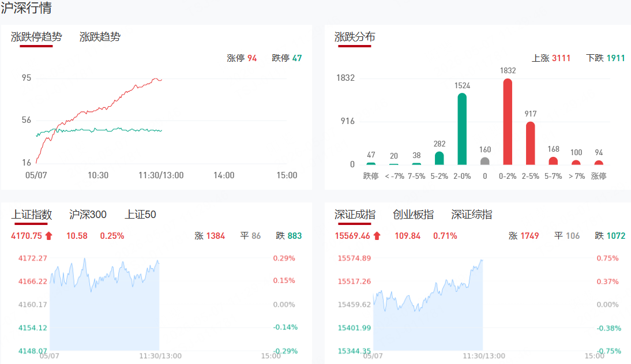Click the red up arrow beside 15569.46
This screenshot has height=364, width=631.
pos(377,236)
